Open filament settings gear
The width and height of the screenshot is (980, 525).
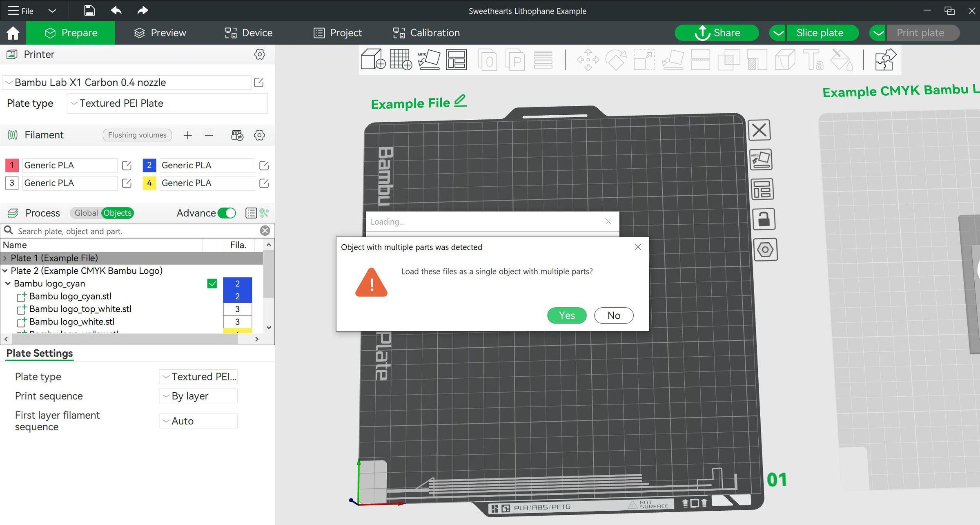point(259,135)
